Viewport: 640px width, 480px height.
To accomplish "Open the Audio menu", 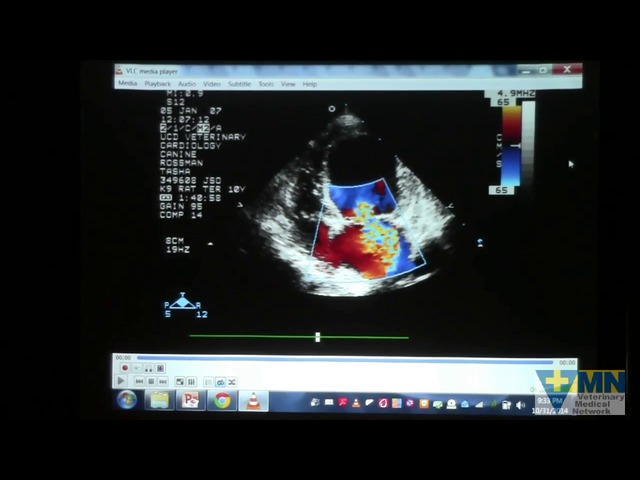I will coord(187,84).
